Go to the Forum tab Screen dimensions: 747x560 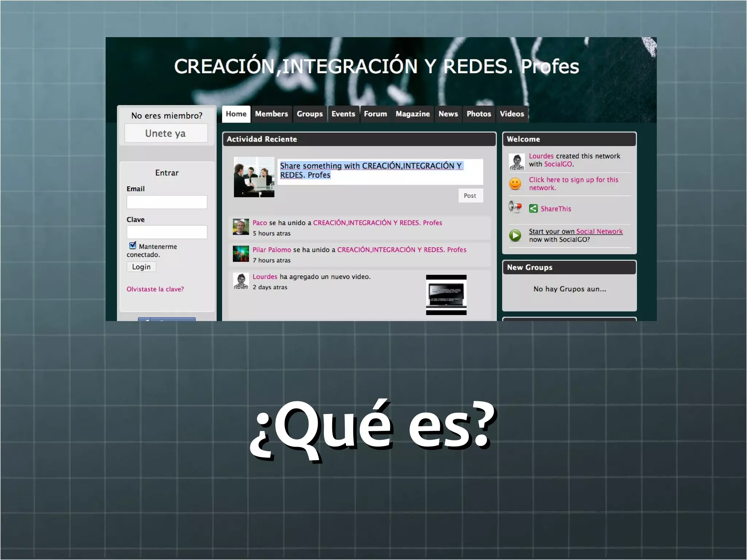[x=375, y=114]
